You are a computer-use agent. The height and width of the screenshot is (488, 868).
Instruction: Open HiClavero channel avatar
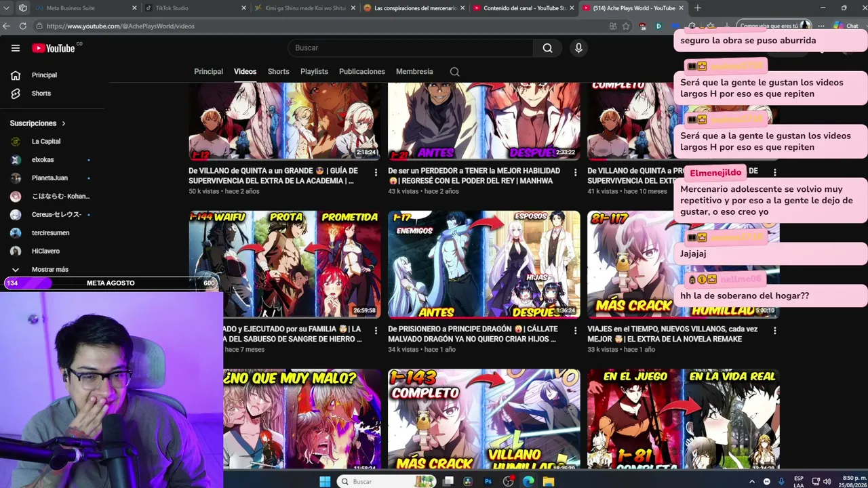[16, 251]
